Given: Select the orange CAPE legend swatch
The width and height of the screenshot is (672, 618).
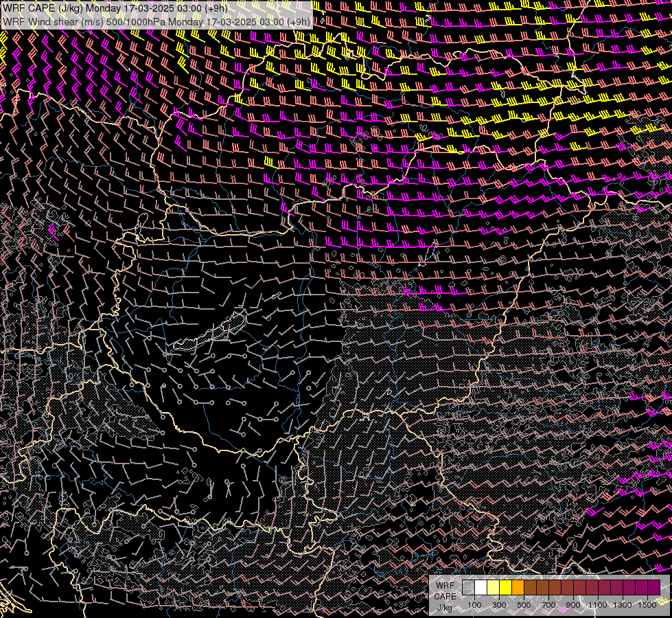Looking at the screenshot, I should pyautogui.click(x=518, y=587).
